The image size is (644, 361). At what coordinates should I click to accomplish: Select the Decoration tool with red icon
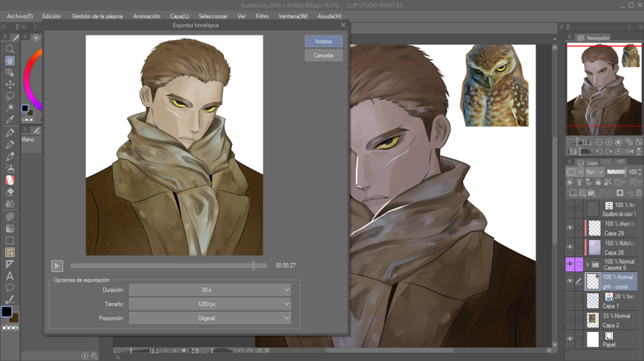[x=10, y=180]
